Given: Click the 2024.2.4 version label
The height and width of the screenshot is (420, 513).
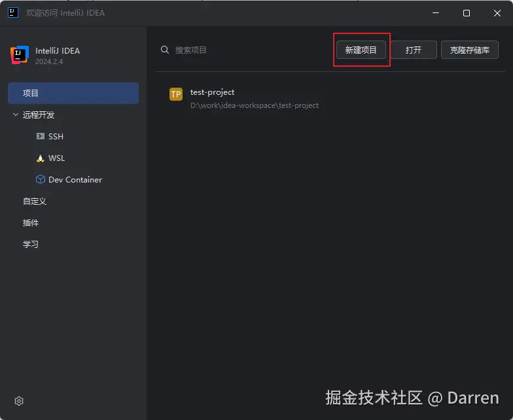Looking at the screenshot, I should coord(49,61).
